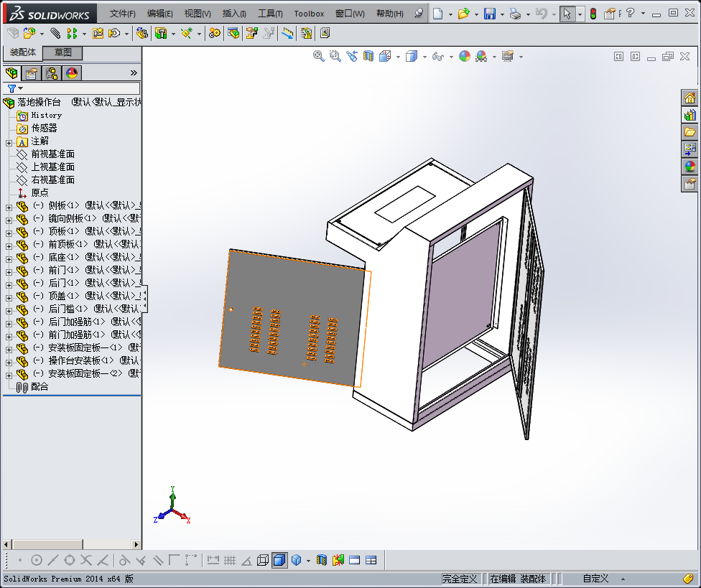This screenshot has height=588, width=701.
Task: Select the 配合 mates folder
Action: pyautogui.click(x=40, y=386)
